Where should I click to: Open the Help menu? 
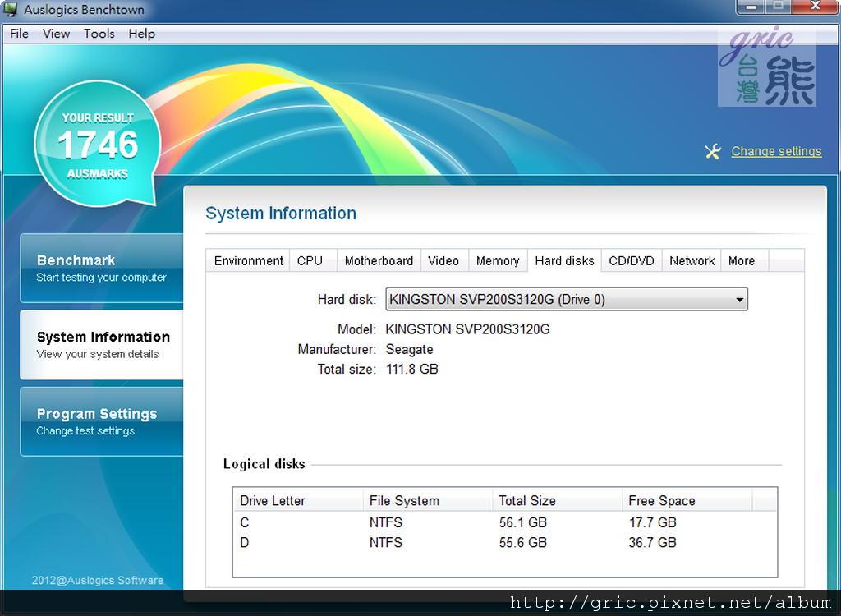tap(141, 34)
